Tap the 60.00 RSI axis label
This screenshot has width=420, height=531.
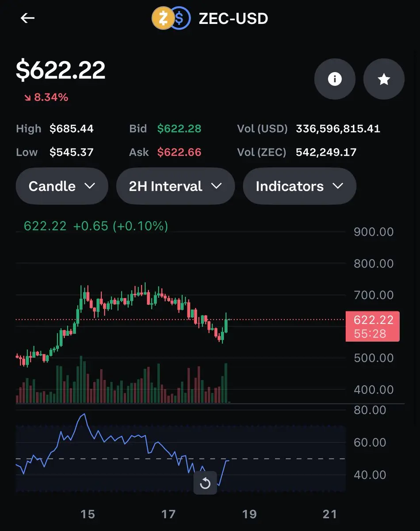pos(370,442)
